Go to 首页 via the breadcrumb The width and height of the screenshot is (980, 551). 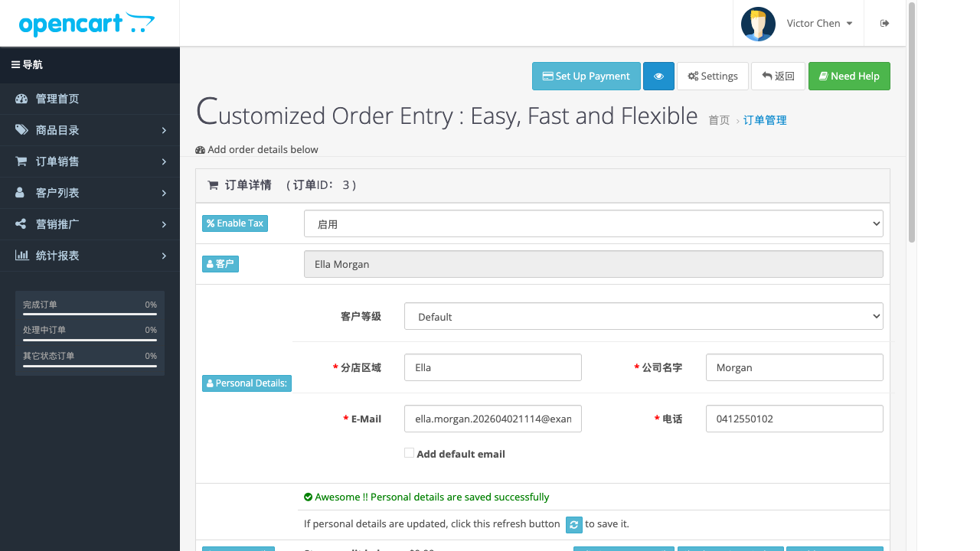click(719, 120)
